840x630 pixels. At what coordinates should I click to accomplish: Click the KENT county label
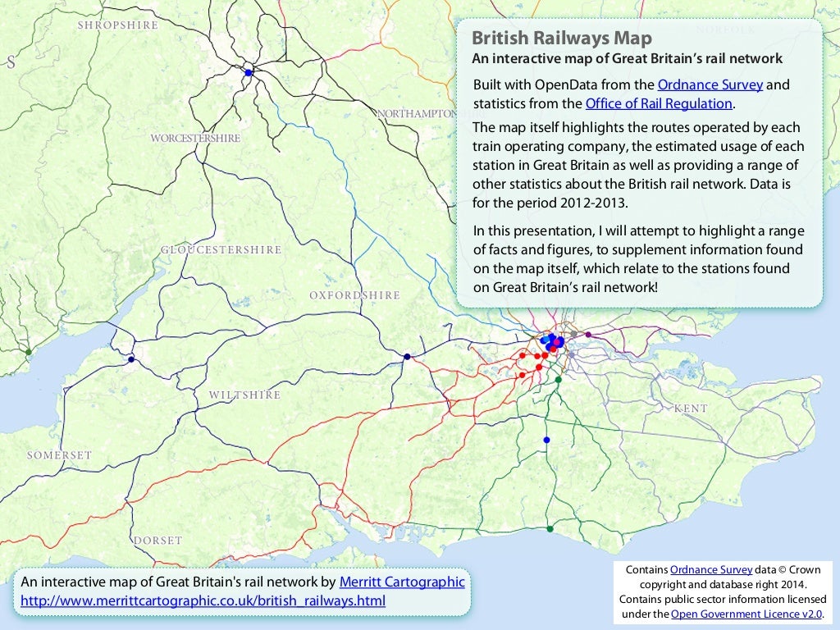tap(691, 409)
